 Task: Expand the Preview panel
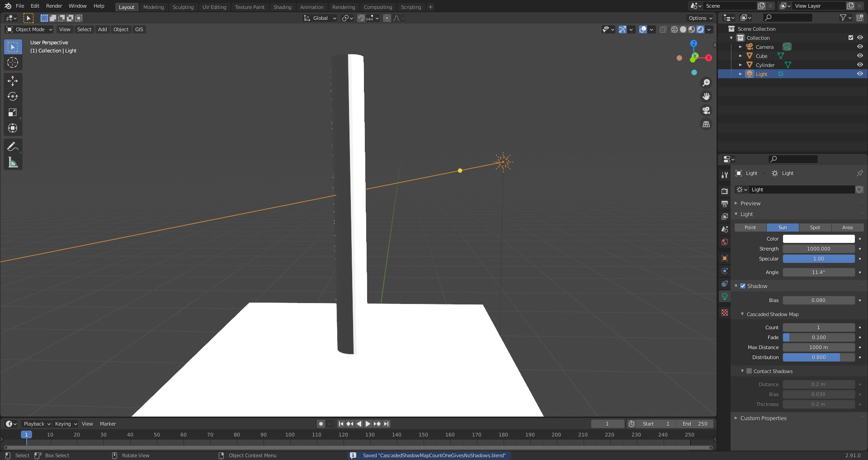click(x=750, y=203)
